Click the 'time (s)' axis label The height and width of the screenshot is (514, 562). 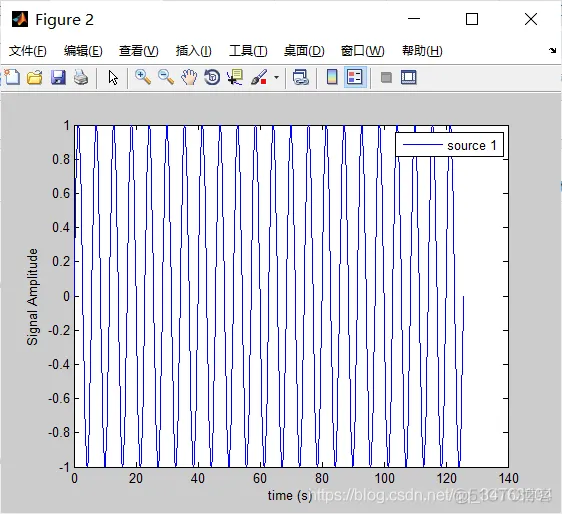pyautogui.click(x=290, y=495)
